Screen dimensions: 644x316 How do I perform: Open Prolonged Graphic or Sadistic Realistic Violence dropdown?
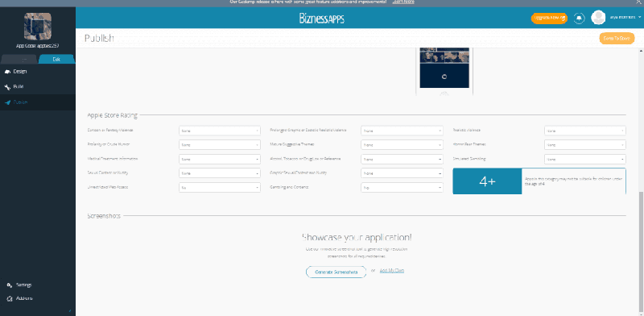402,131
